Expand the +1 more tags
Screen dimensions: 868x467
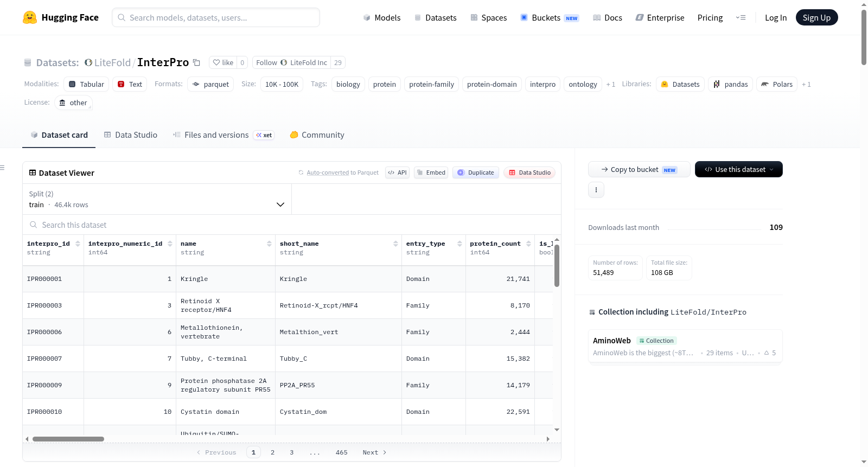click(611, 85)
